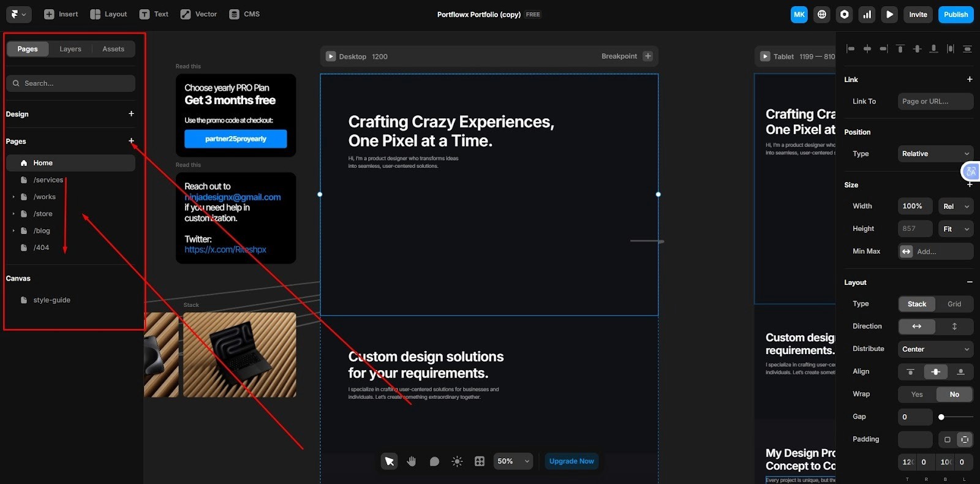Add a new Design item with plus
The image size is (980, 484).
[131, 114]
